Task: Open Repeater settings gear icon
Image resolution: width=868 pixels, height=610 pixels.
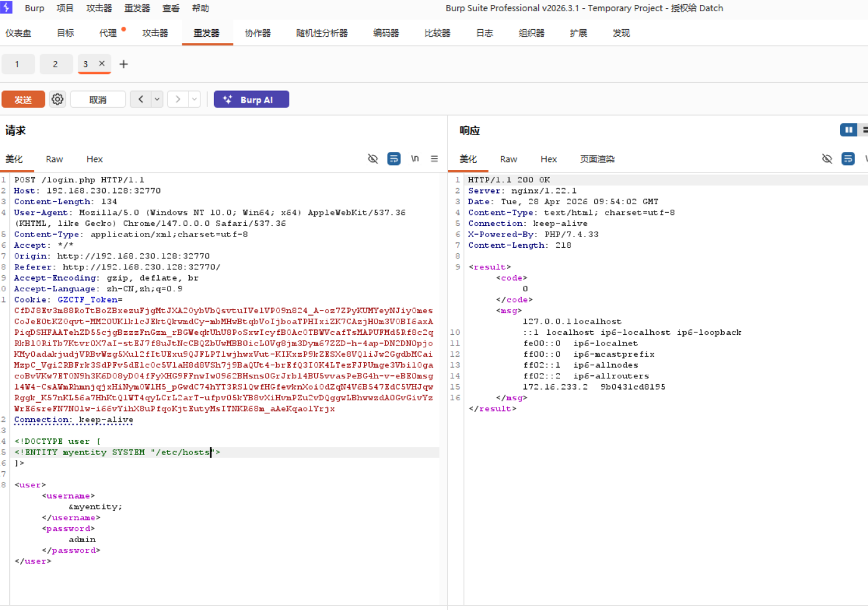Action: (x=57, y=99)
